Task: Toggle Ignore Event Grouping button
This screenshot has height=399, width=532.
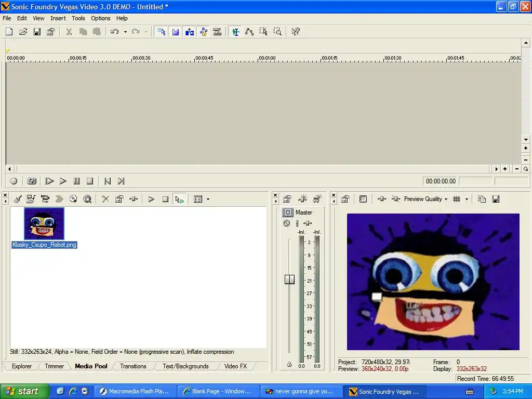Action: [217, 32]
